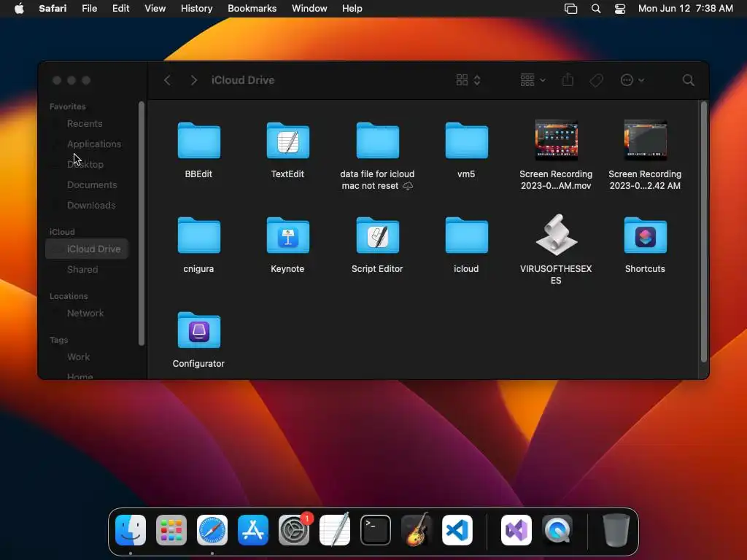The width and height of the screenshot is (747, 560).
Task: Open the Keynote folder
Action: click(287, 235)
